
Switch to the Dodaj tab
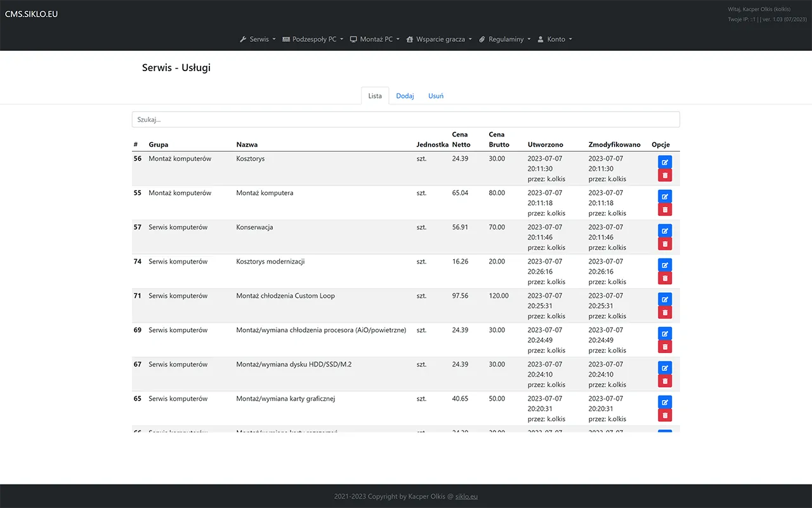pyautogui.click(x=405, y=95)
